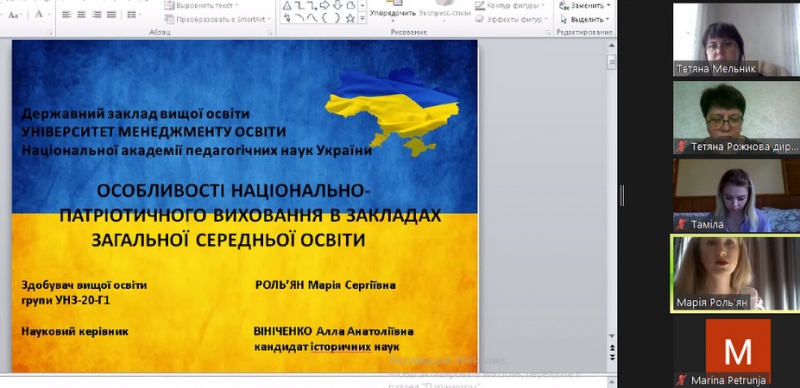Screen dimensions: 800x388
Task: Select the right brace shape
Action: [337, 18]
